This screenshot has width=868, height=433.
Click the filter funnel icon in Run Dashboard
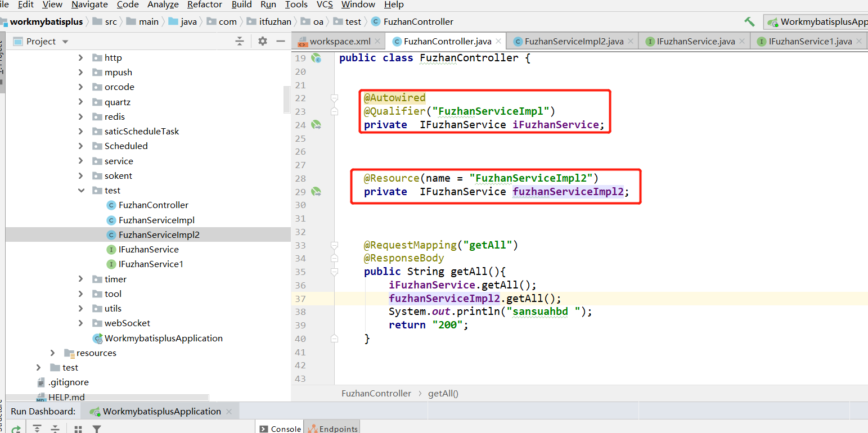click(x=97, y=429)
